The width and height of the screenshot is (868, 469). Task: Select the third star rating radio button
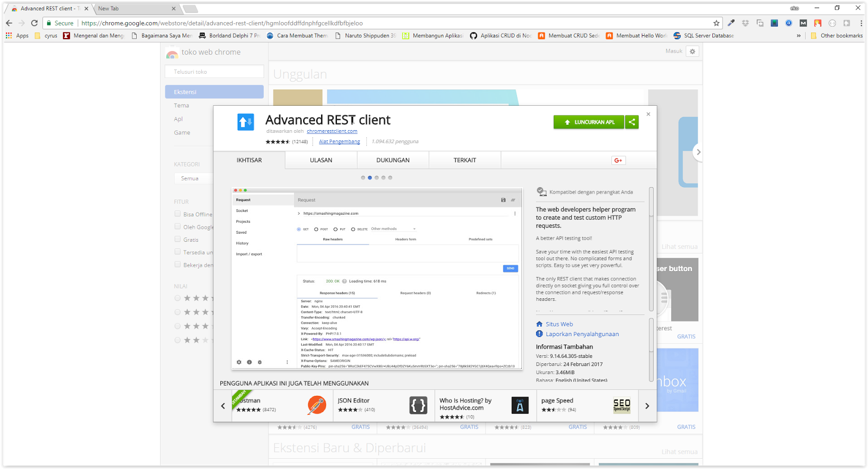177,326
